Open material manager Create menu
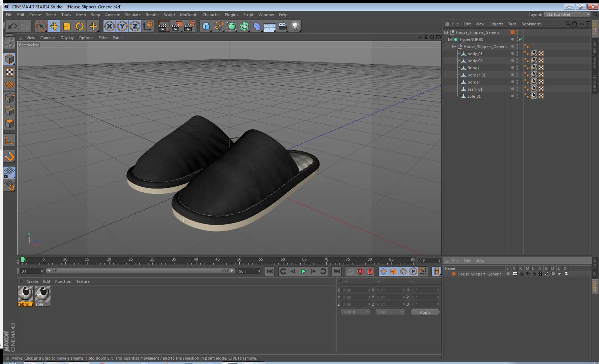This screenshot has width=599, height=364. (32, 281)
